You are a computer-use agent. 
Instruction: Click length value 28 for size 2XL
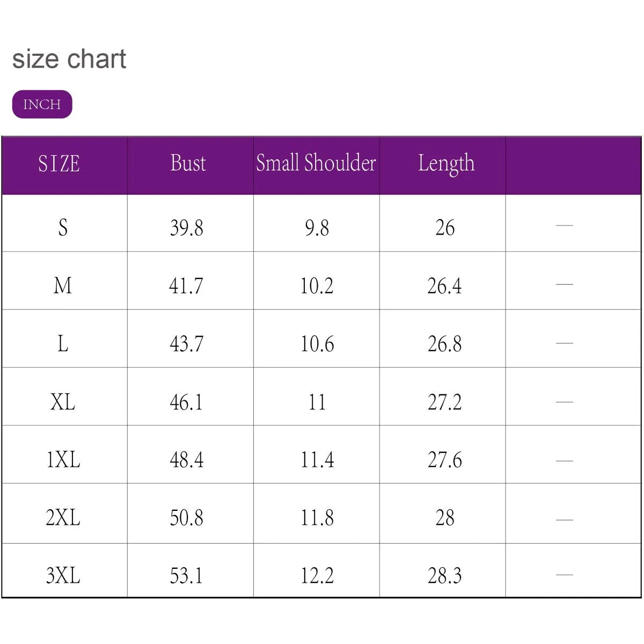point(445,518)
